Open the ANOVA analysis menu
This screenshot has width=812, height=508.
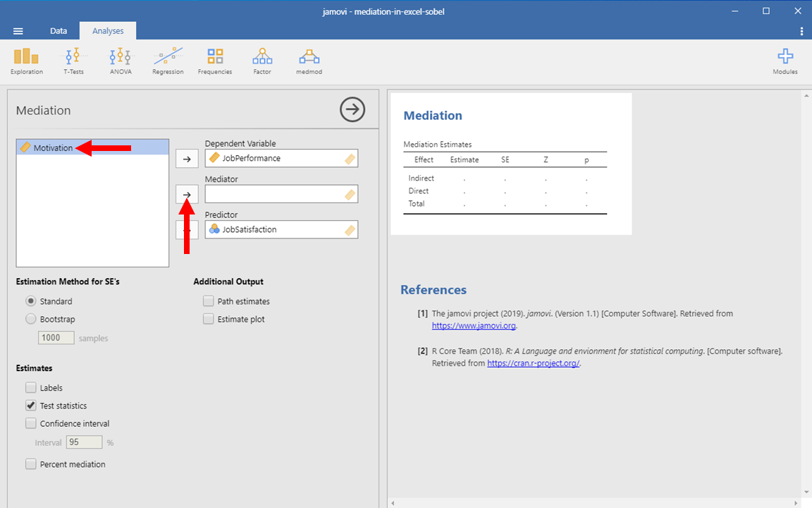click(121, 61)
